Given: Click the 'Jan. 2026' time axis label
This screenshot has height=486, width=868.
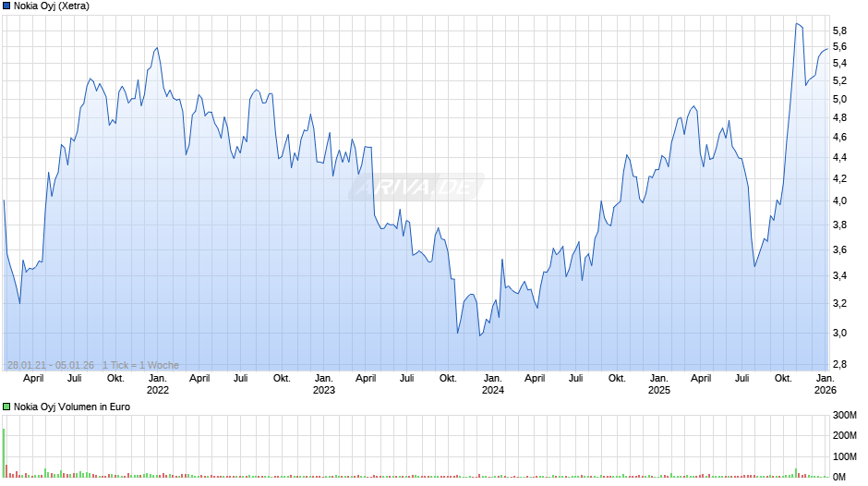Looking at the screenshot, I should (826, 384).
